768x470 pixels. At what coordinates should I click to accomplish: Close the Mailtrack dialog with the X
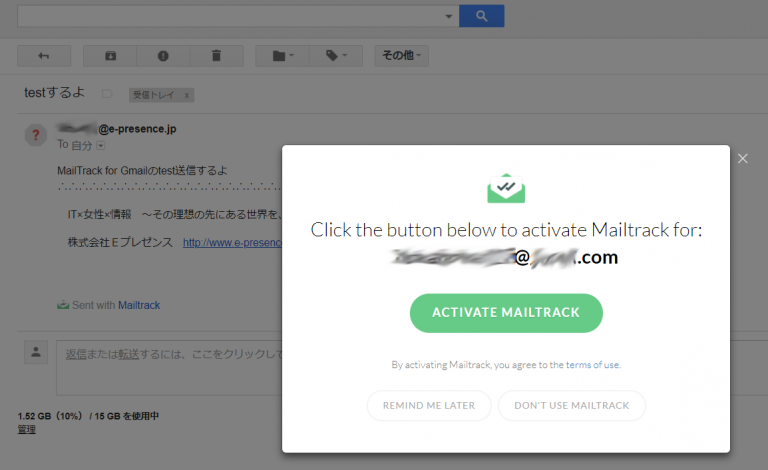pyautogui.click(x=743, y=159)
